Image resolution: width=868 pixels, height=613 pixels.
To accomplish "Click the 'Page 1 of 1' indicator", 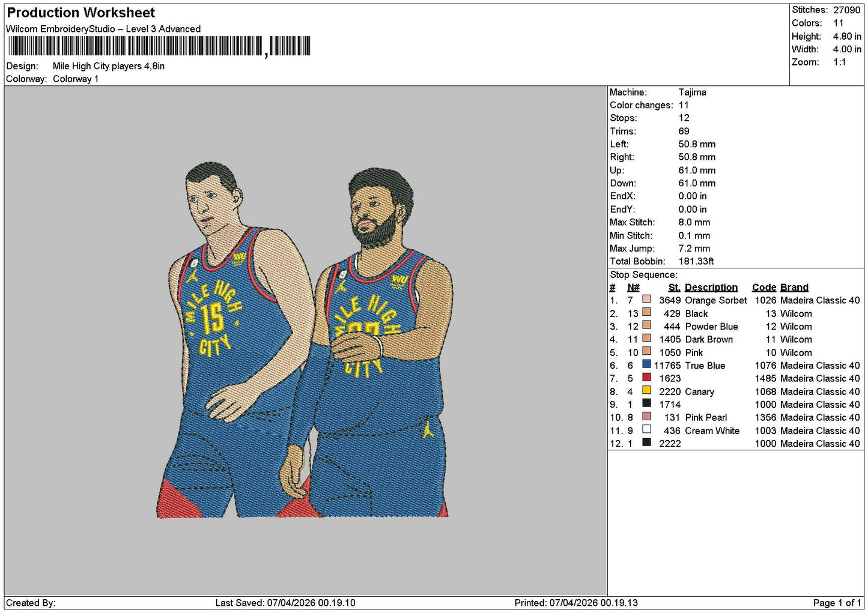I will tap(837, 603).
